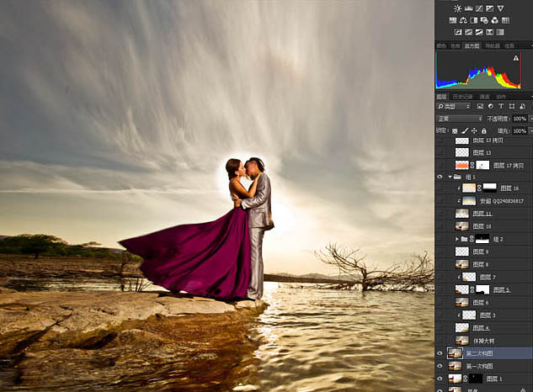
Task: Select the orange 图层 17 拷贝 thumbnail
Action: click(462, 165)
